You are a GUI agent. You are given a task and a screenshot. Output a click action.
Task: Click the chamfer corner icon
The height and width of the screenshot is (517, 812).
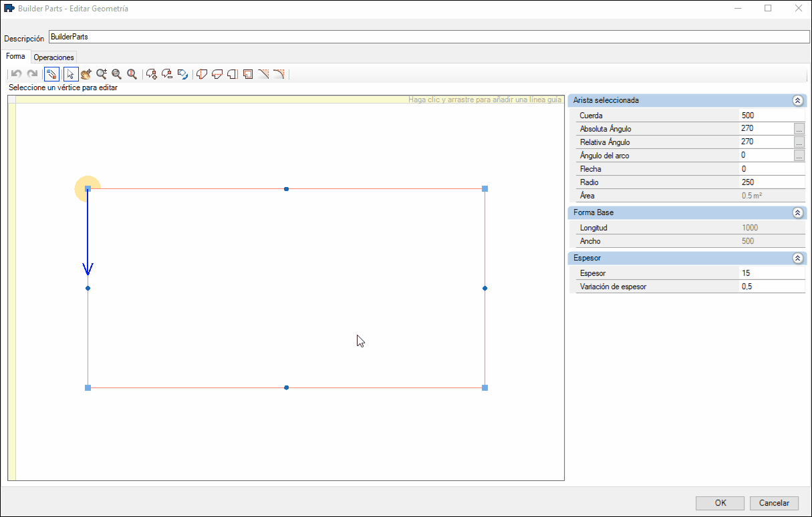point(263,74)
